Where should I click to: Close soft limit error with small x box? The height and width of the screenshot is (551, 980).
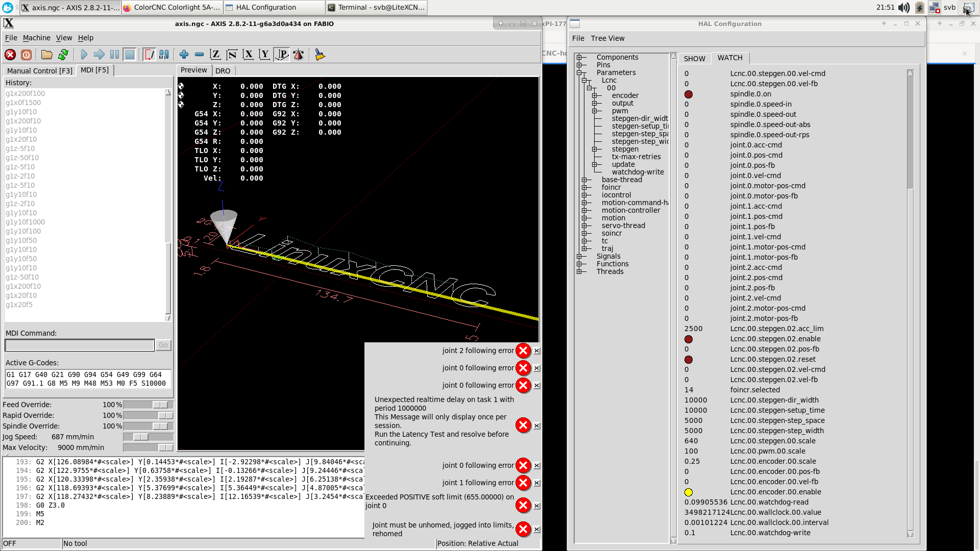[x=537, y=506]
